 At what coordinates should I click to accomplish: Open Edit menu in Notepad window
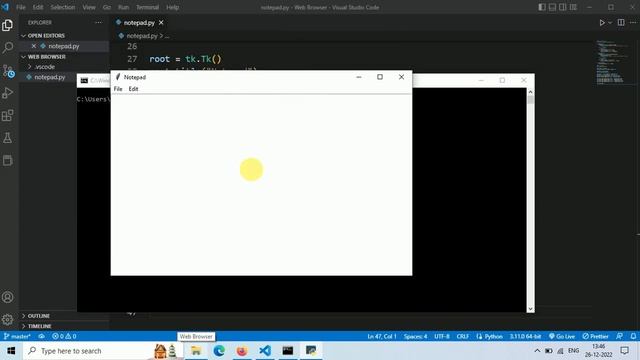point(133,89)
